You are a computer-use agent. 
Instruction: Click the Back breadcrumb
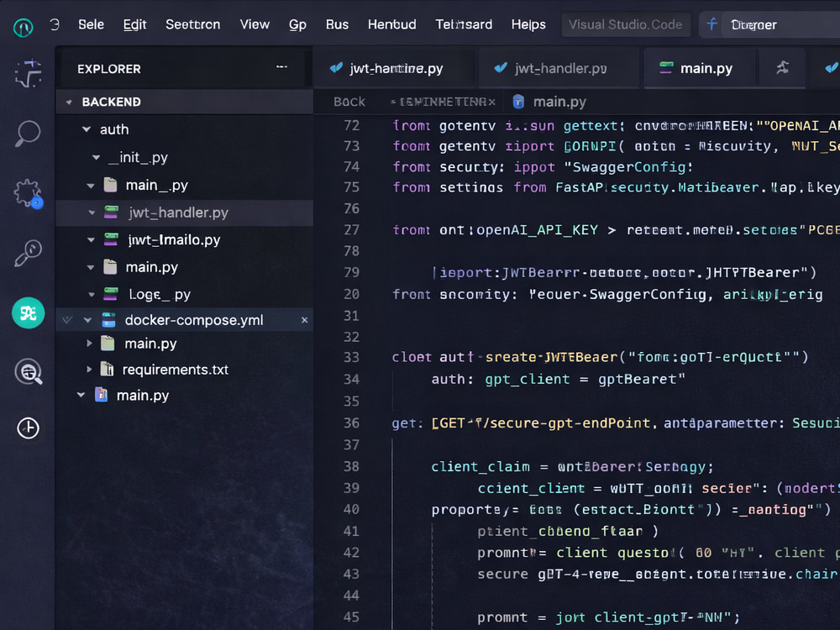coord(349,102)
